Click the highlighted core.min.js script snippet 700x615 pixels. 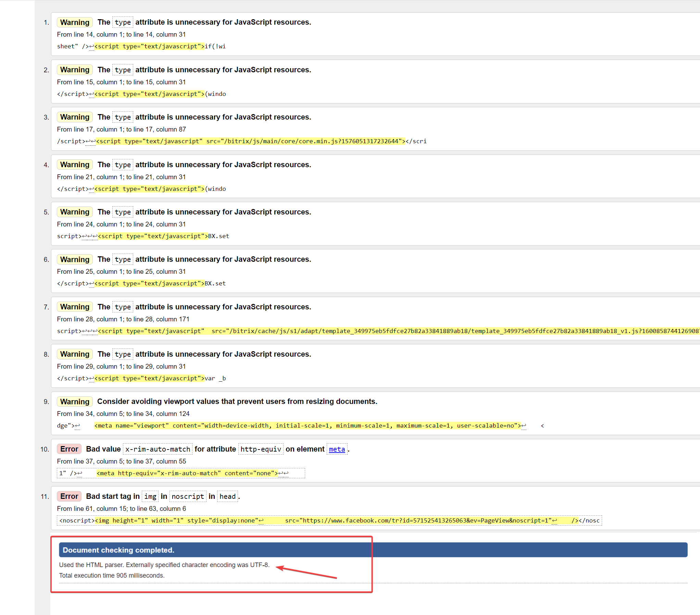(250, 142)
